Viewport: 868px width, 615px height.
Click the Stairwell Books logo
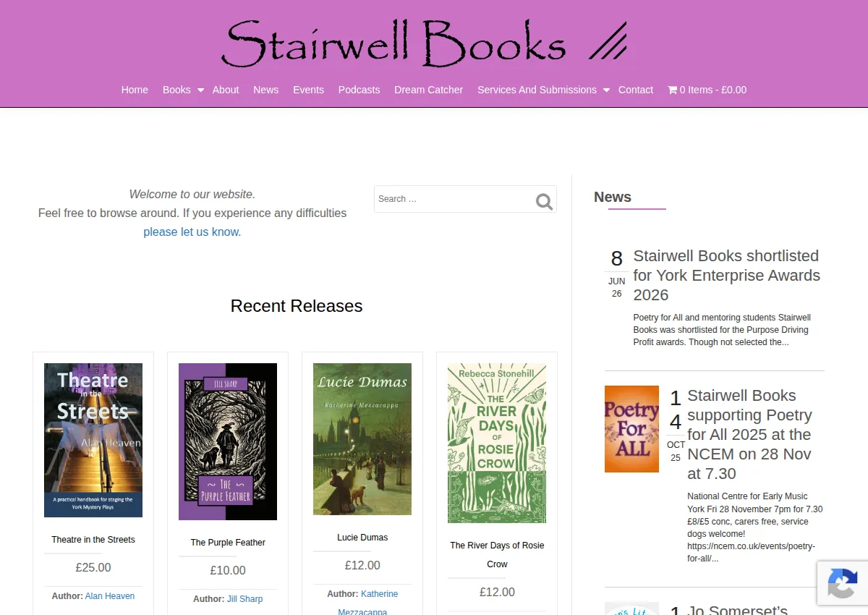(425, 43)
